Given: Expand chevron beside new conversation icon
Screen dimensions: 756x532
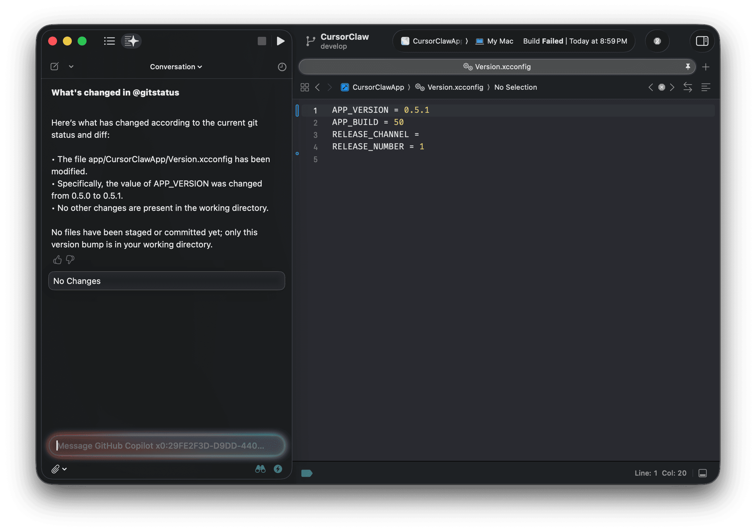Looking at the screenshot, I should [x=71, y=67].
